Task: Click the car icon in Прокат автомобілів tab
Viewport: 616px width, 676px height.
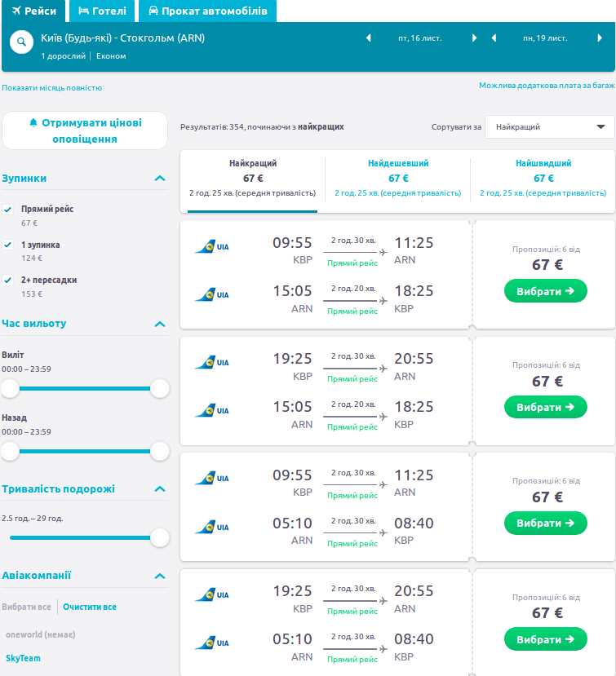Action: 153,11
